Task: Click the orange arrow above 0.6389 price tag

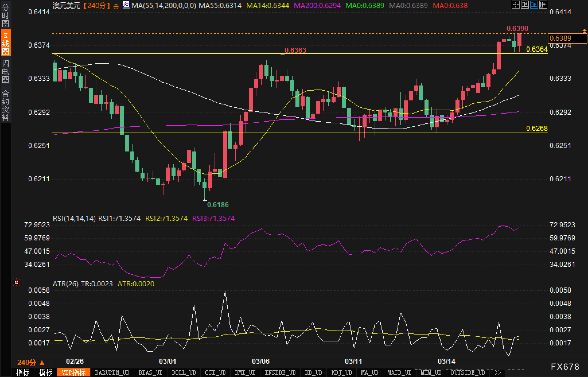Action: click(x=584, y=30)
